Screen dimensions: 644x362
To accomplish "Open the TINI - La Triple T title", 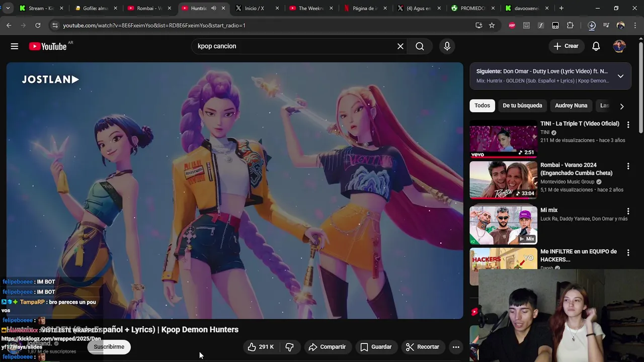I will pos(580,124).
